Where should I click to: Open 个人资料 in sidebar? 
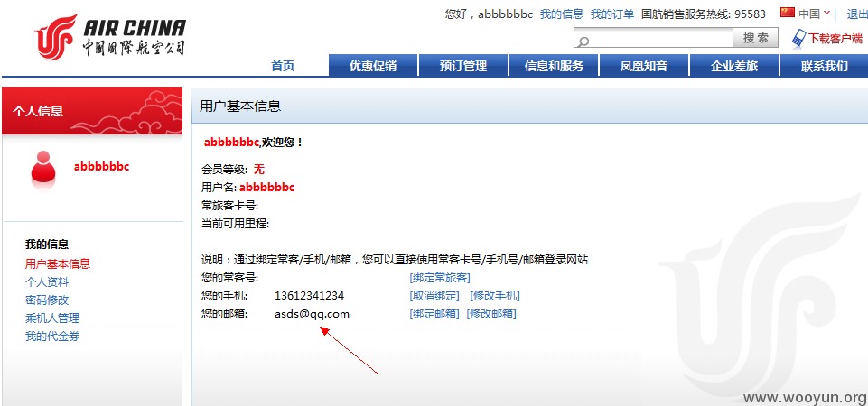point(47,282)
